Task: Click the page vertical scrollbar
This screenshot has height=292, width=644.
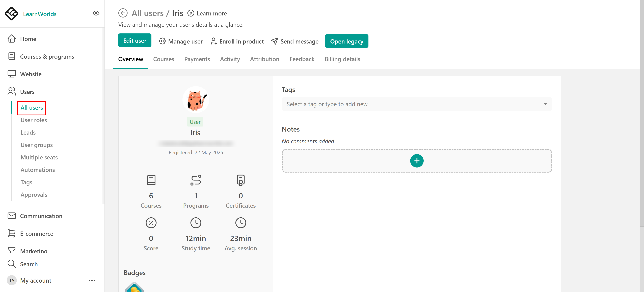Action: [641, 113]
